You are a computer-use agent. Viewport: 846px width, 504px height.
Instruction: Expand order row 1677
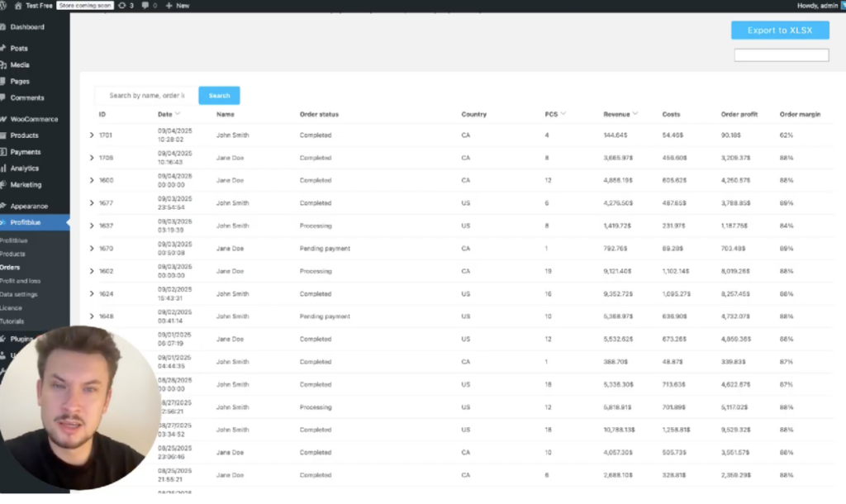(x=92, y=203)
